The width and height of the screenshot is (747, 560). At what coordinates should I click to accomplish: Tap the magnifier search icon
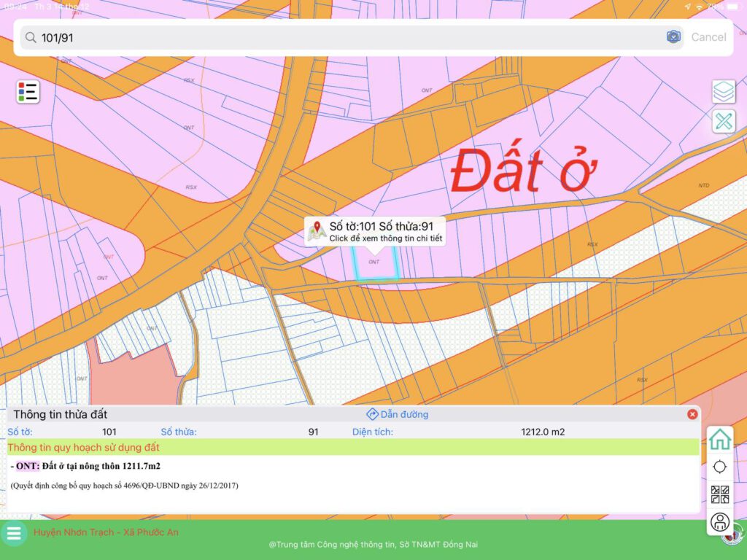tap(30, 37)
